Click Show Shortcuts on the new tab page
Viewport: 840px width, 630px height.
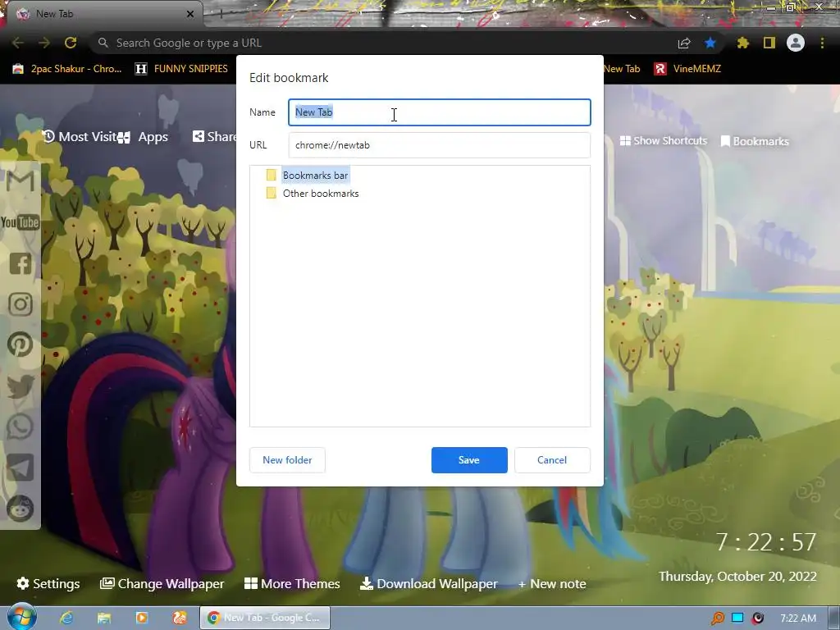(x=663, y=141)
